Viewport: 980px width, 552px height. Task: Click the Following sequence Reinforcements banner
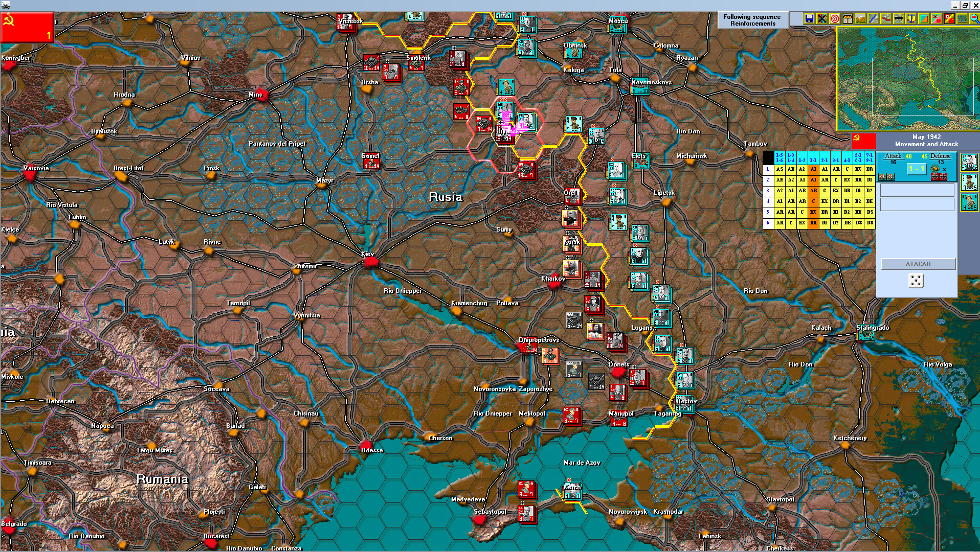pyautogui.click(x=752, y=20)
